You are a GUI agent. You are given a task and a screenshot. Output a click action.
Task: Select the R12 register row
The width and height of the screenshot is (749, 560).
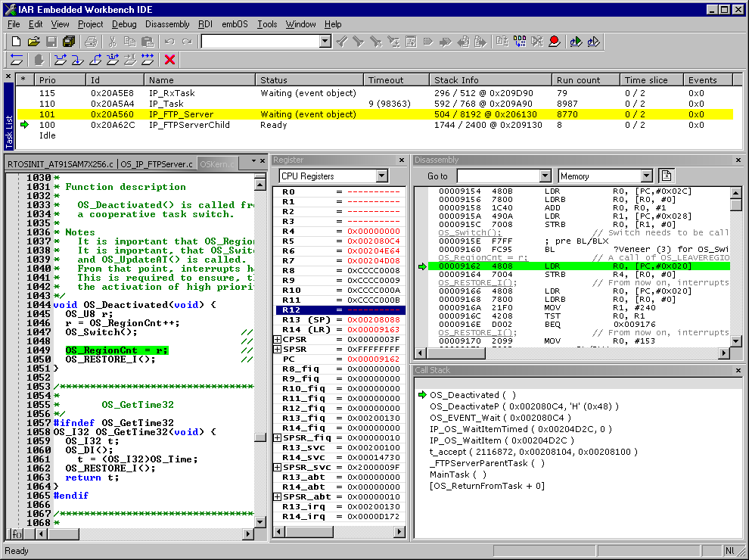coord(340,310)
